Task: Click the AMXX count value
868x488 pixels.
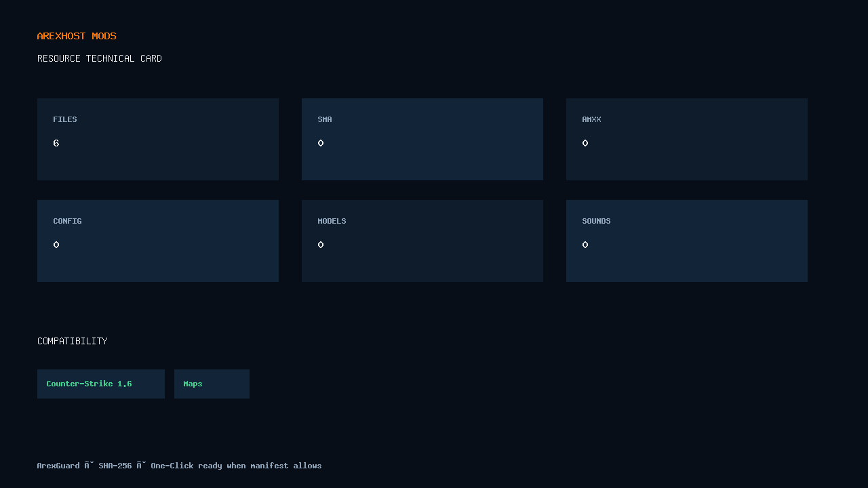Action: click(585, 143)
